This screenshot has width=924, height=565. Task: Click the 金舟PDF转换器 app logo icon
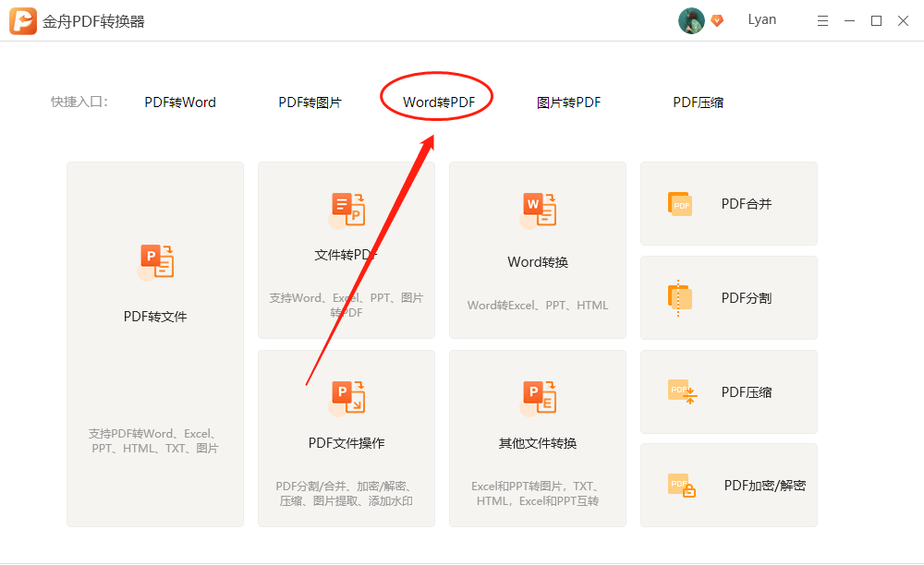(23, 21)
